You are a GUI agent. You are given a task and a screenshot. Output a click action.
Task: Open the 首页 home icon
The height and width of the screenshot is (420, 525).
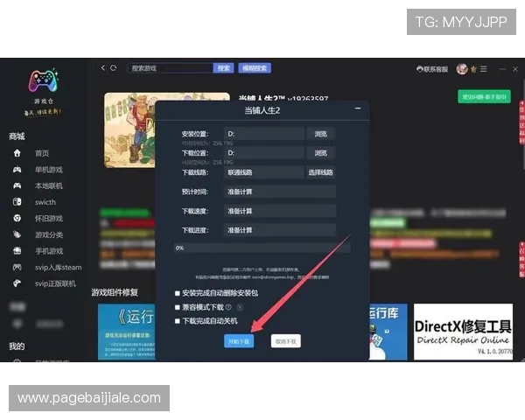pos(17,153)
